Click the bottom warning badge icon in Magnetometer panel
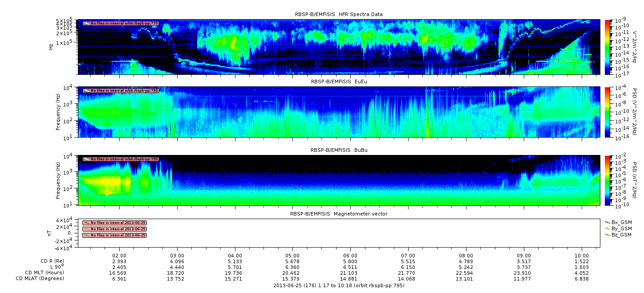Viewport: 644px width, 293px height. (86, 235)
